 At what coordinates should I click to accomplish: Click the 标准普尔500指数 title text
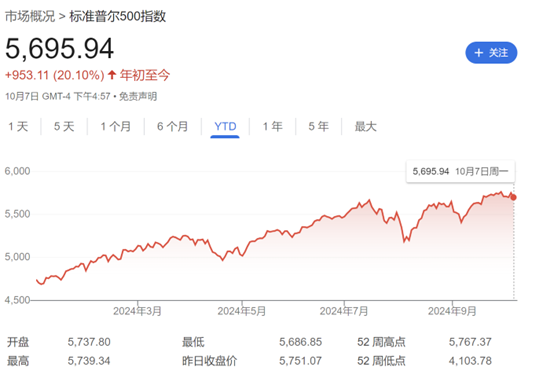[118, 16]
